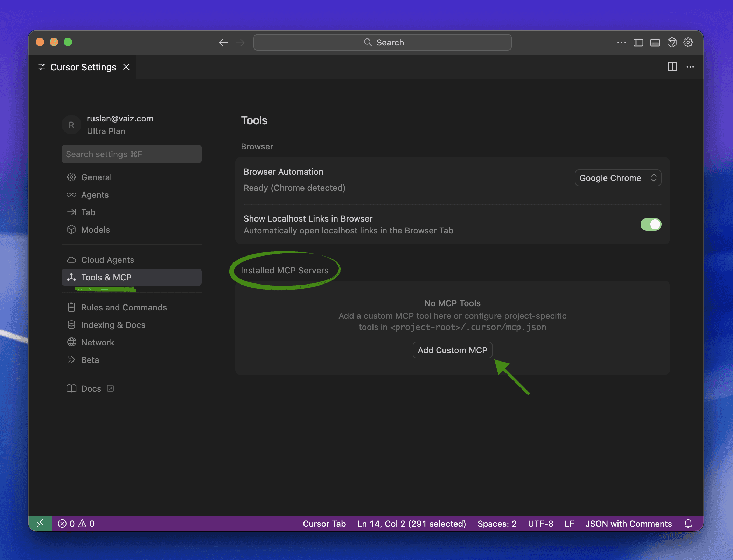Click the remote window icon in status bar
The width and height of the screenshot is (733, 560).
point(40,524)
